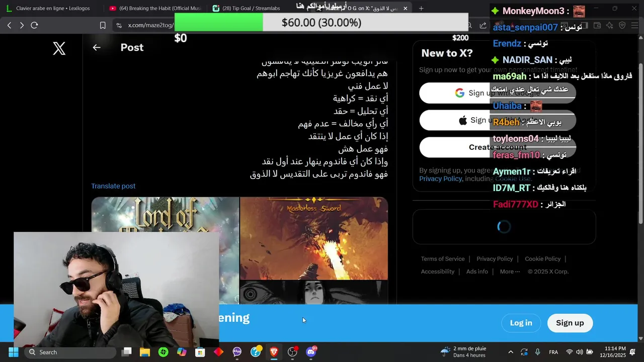Open the Cookie Policy footer link
Viewport: 644px width, 362px height.
click(x=542, y=259)
